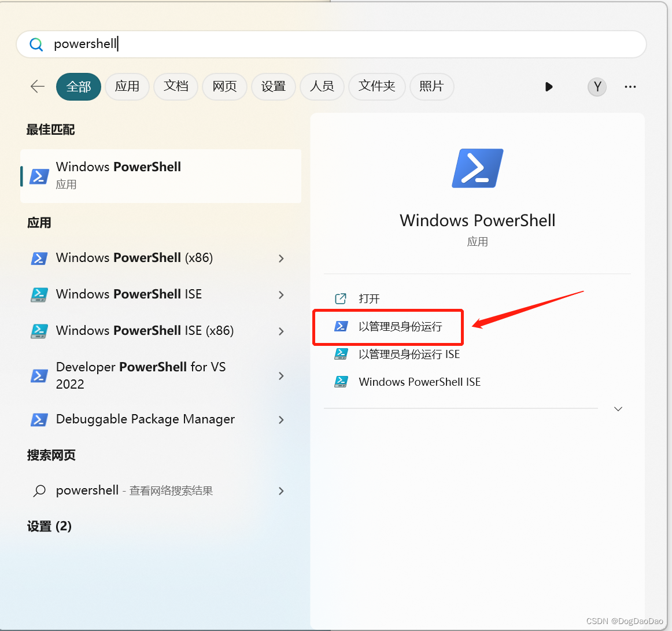Expand Debuggable Package Manager chevron
Screen dimensions: 672x631
tap(281, 420)
